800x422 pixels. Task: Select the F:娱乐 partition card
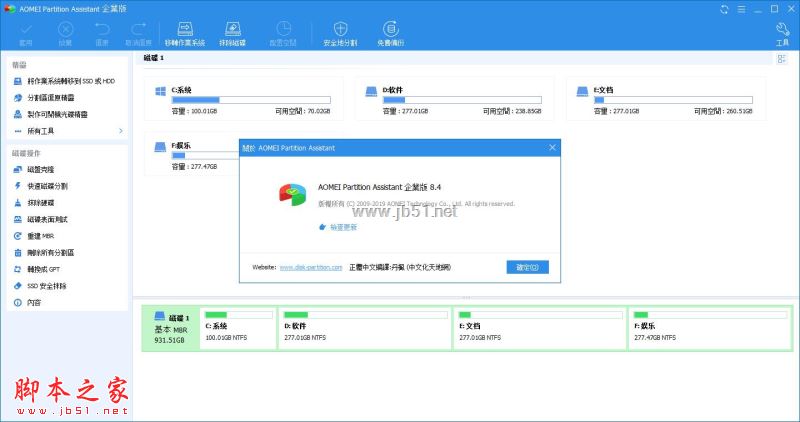(192, 155)
